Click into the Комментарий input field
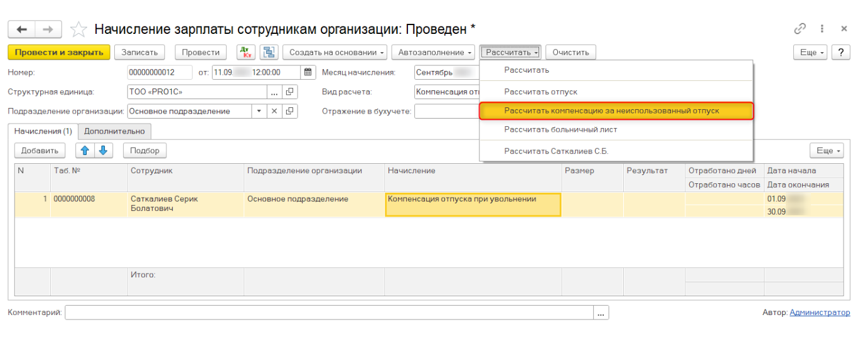868x337 pixels. click(x=330, y=313)
